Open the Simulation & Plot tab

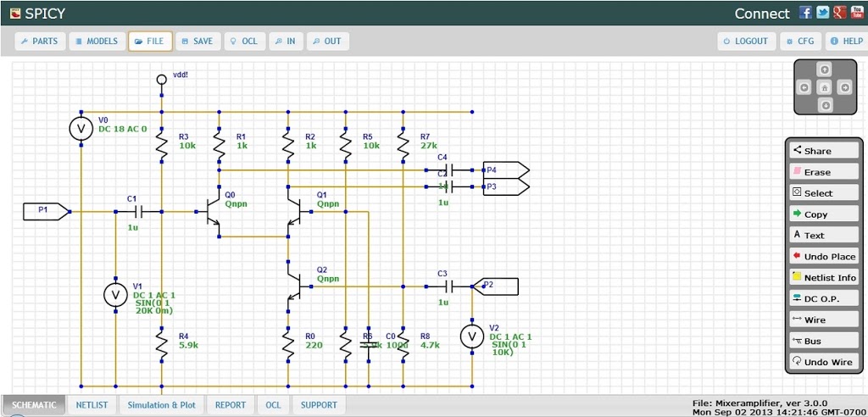tap(161, 405)
